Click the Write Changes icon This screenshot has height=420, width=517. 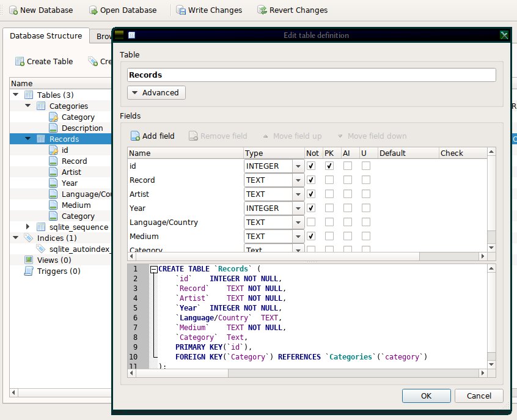pos(181,10)
